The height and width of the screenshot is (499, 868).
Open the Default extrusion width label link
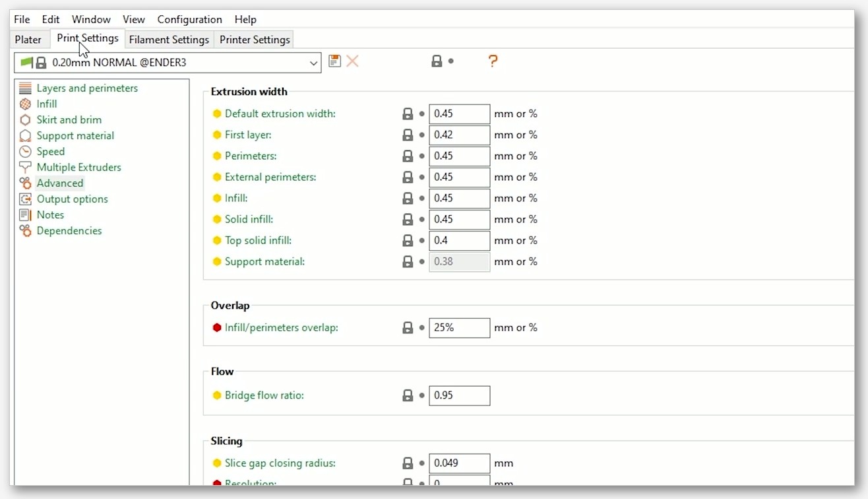(x=280, y=114)
